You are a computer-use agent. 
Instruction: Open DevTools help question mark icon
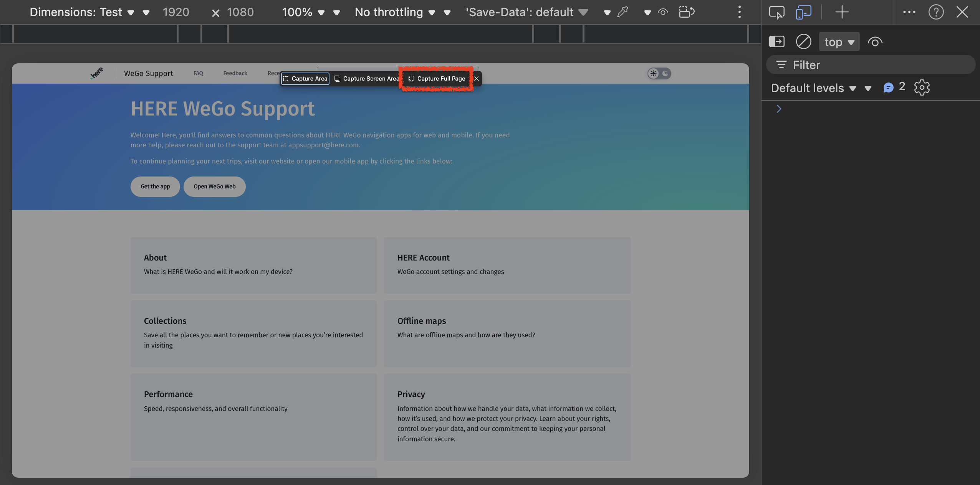pos(936,12)
